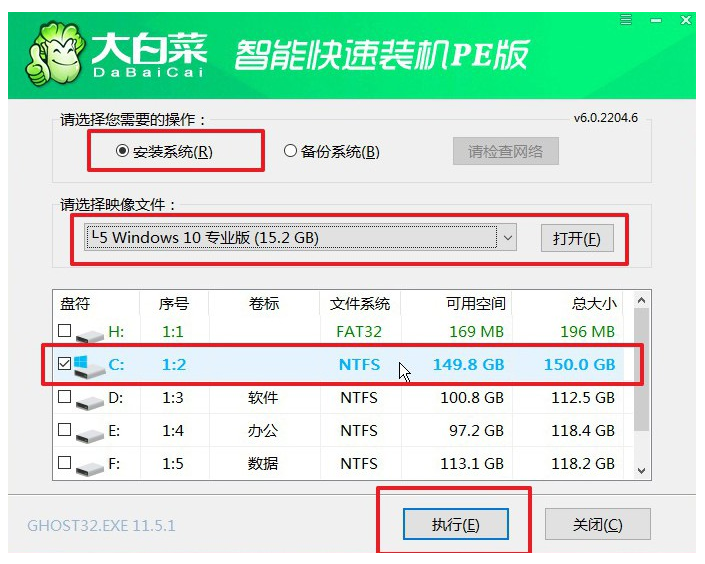Click the 软件 volume label cell
This screenshot has width=705, height=564.
click(263, 398)
